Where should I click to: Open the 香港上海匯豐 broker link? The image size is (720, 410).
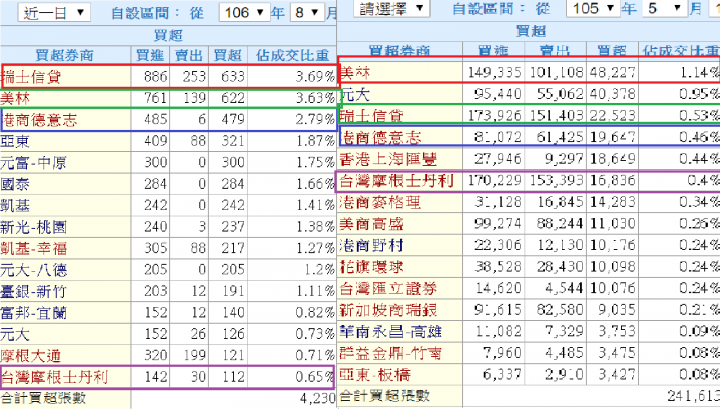click(388, 159)
